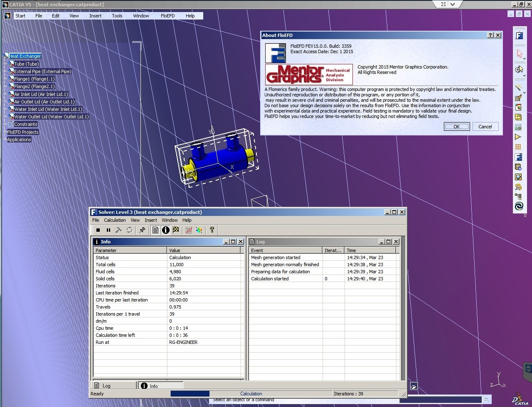
Task: Switch to the Info tab at the Solver window's bottom
Action: coord(161,386)
